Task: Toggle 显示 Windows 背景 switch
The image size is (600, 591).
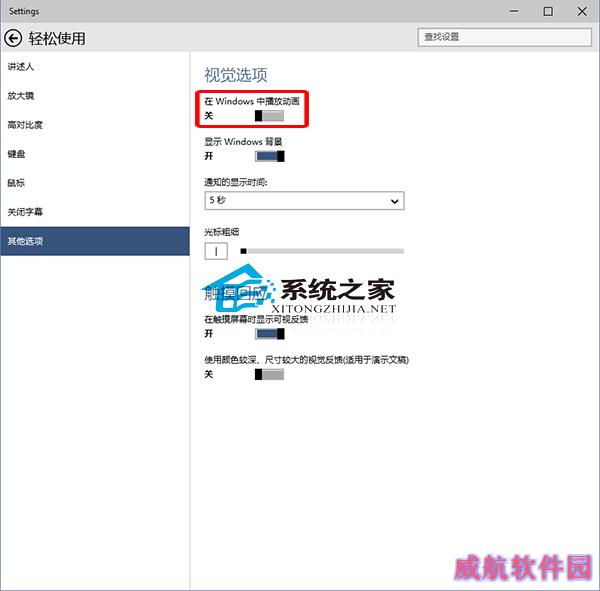Action: tap(269, 156)
